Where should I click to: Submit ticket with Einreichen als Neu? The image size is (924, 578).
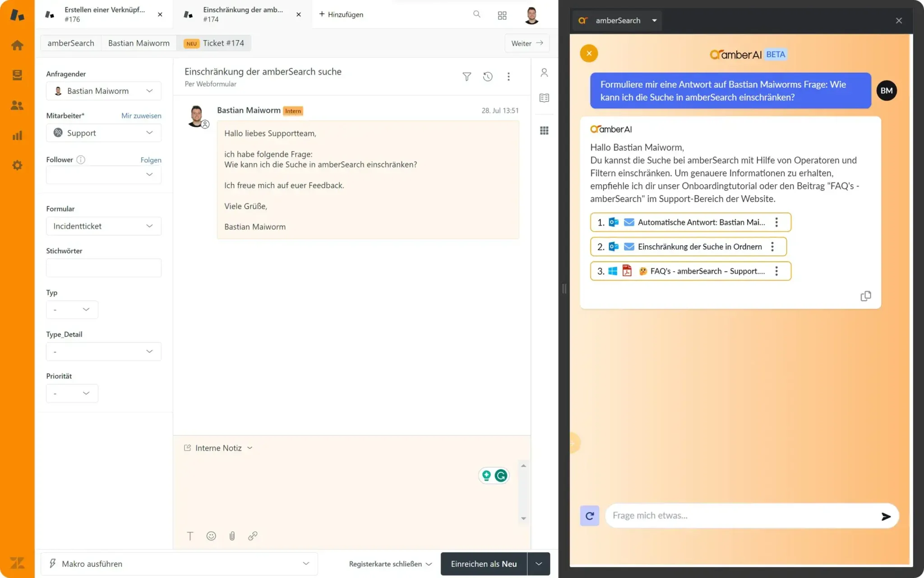483,564
